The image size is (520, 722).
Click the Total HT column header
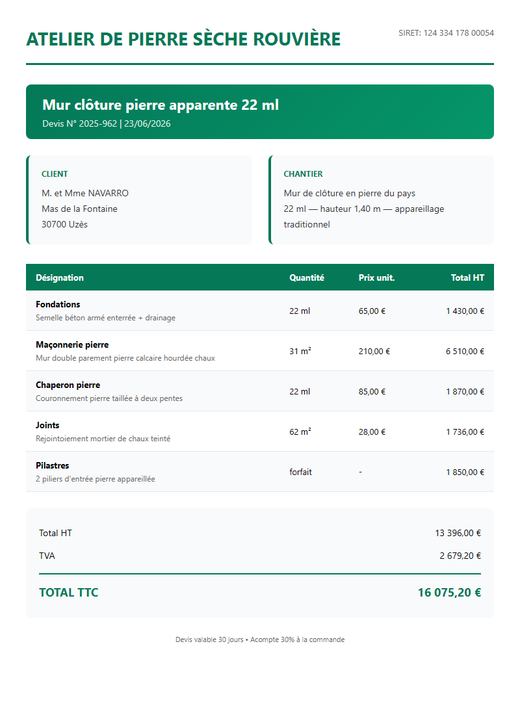(x=467, y=278)
